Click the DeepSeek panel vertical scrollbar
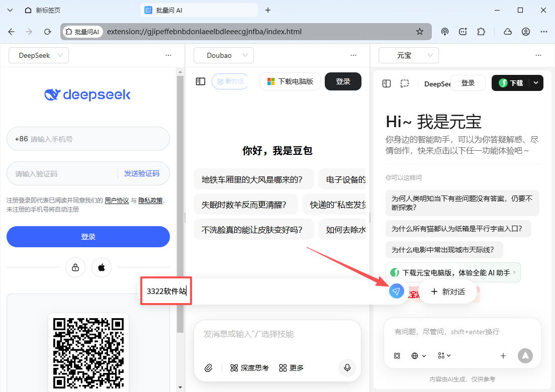The image size is (555, 392). point(180,201)
